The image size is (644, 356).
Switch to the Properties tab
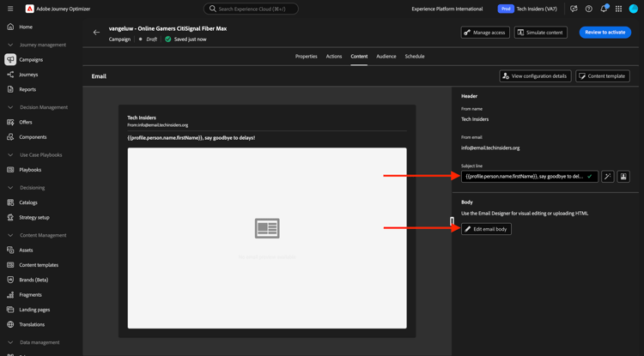[306, 57]
